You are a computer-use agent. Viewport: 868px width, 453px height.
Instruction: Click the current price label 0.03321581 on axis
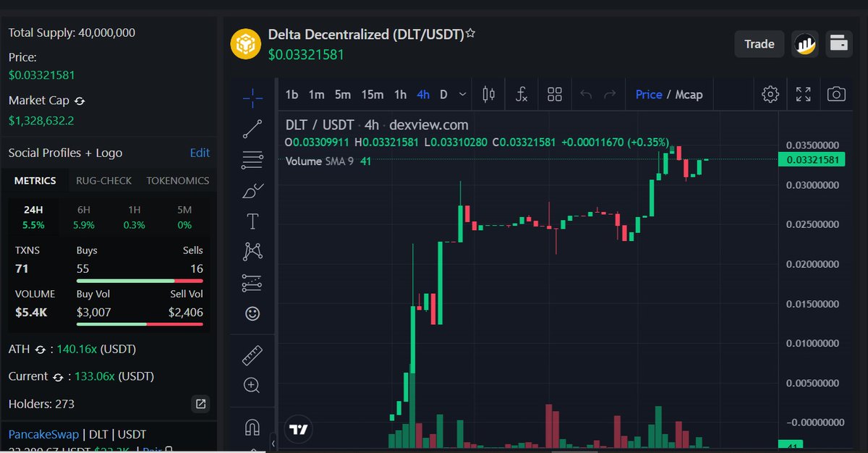pos(811,159)
